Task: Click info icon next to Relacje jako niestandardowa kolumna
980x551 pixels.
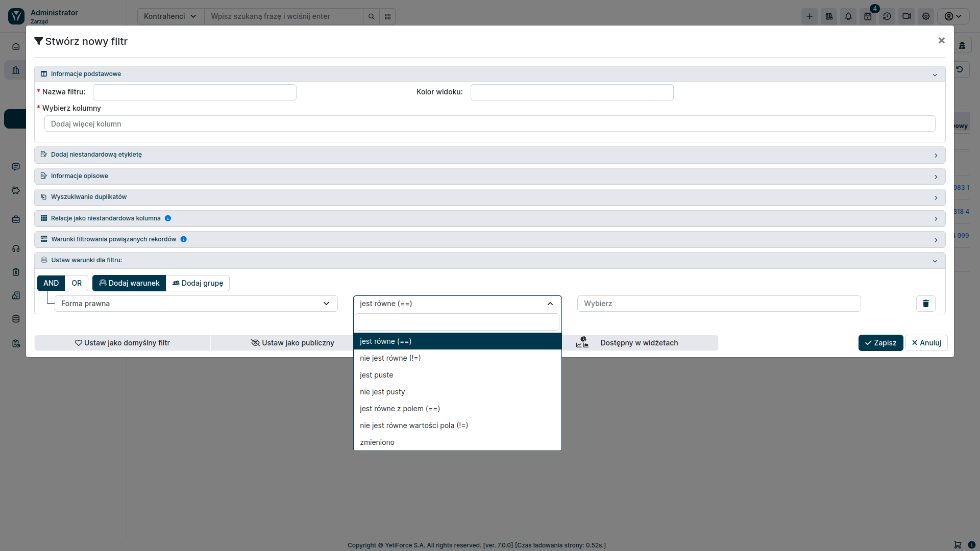Action: click(x=168, y=218)
